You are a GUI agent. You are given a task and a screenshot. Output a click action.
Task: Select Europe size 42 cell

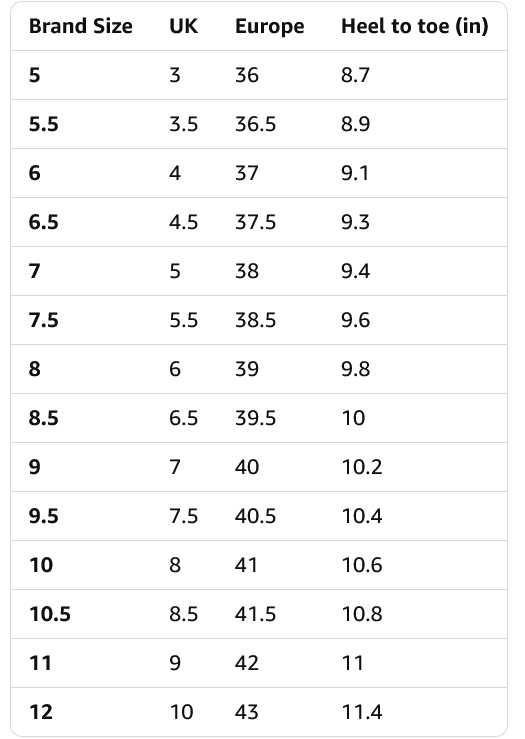pos(246,664)
